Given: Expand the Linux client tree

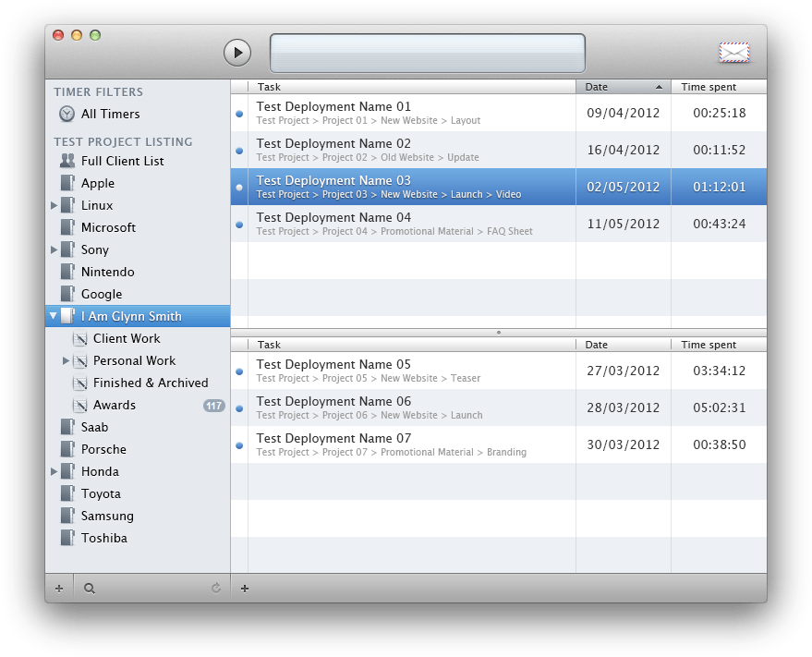Looking at the screenshot, I should [54, 205].
